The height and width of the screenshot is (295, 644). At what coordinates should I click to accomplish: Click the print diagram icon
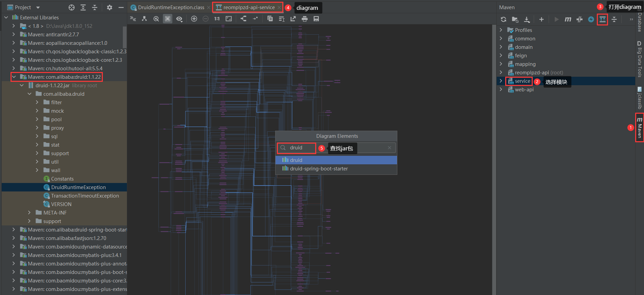[x=305, y=19]
